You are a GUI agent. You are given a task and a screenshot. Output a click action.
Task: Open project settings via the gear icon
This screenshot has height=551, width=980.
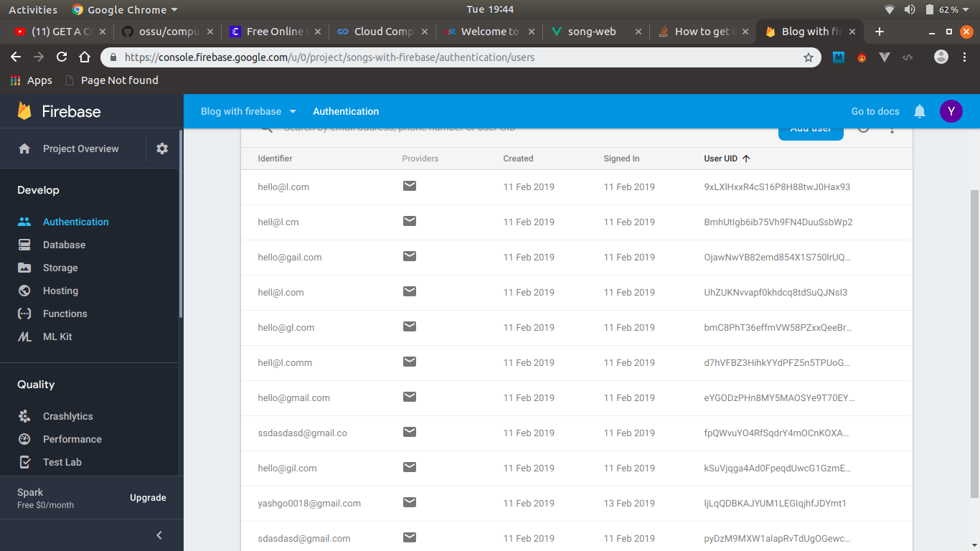tap(162, 149)
